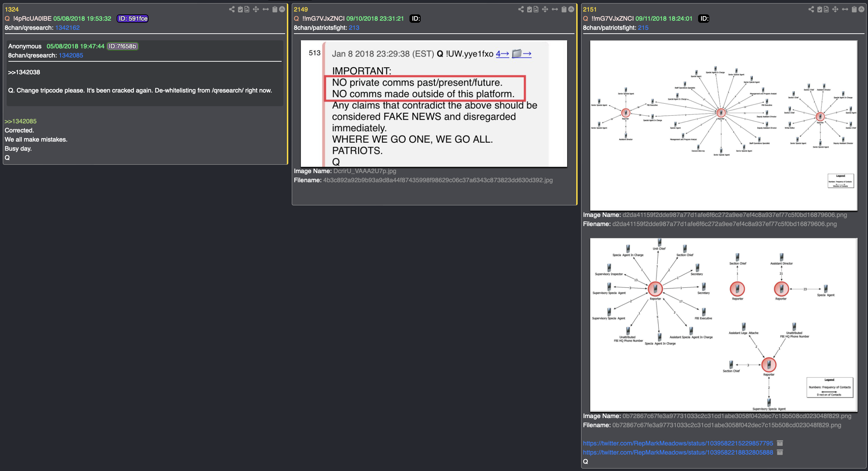868x471 pixels.
Task: Click clipboard-check icon on post 2149
Action: pos(529,9)
